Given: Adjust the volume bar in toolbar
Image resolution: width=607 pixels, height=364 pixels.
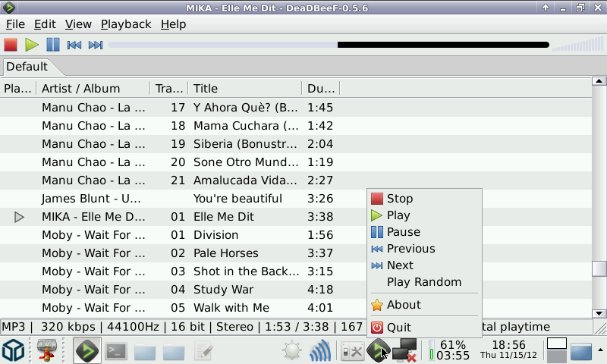Looking at the screenshot, I should click(x=577, y=44).
